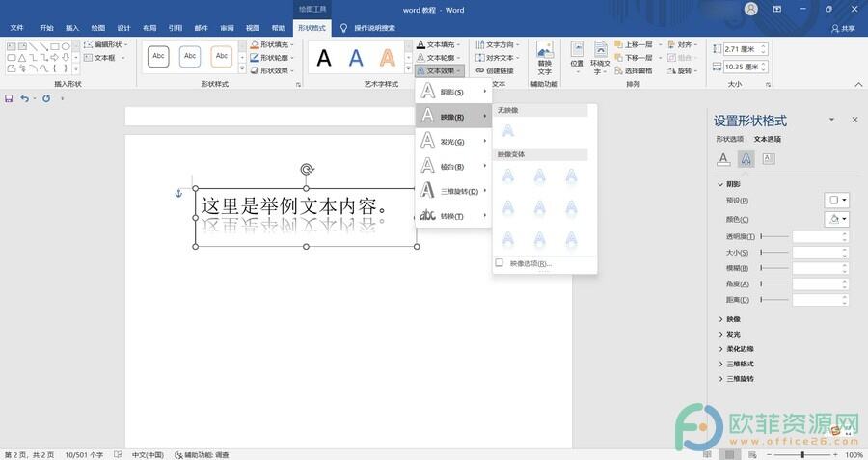Open shadow 颜色(C) color picker
Screen dimensions: 868x460
pyautogui.click(x=836, y=219)
